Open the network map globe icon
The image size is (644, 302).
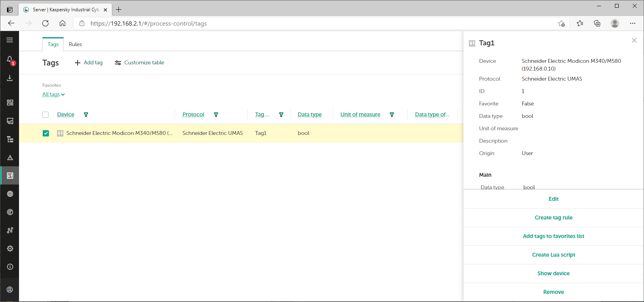(10, 194)
